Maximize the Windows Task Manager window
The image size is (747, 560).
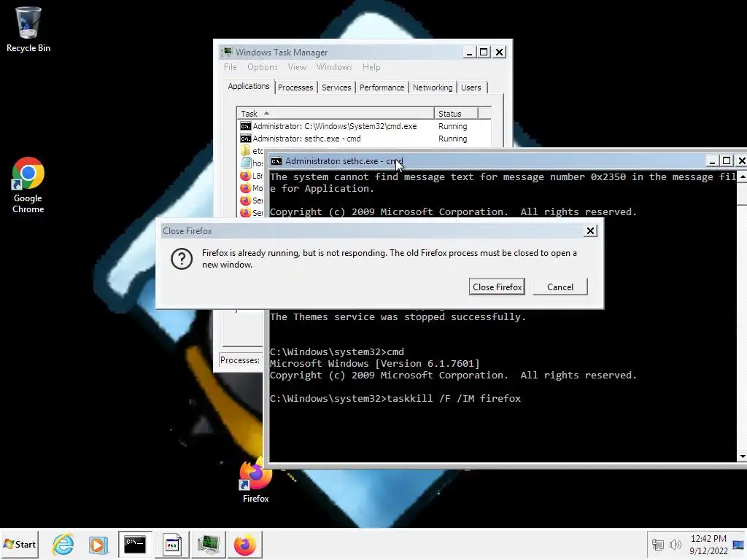(x=484, y=52)
